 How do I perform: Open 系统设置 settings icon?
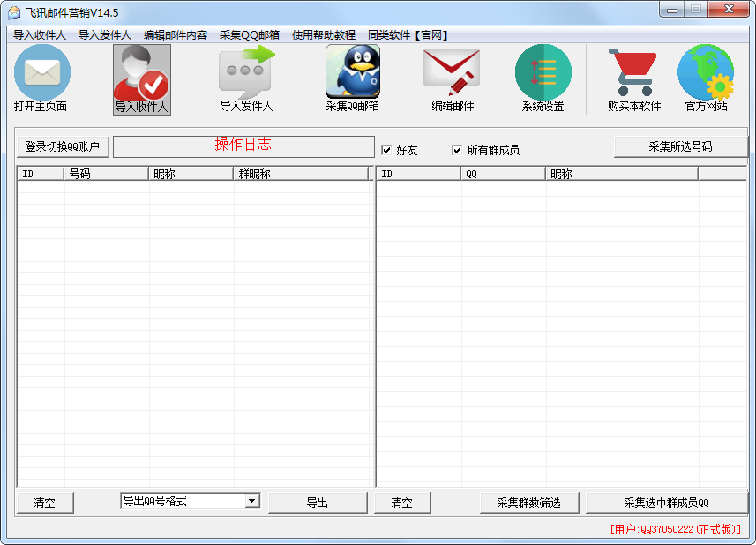(x=543, y=73)
